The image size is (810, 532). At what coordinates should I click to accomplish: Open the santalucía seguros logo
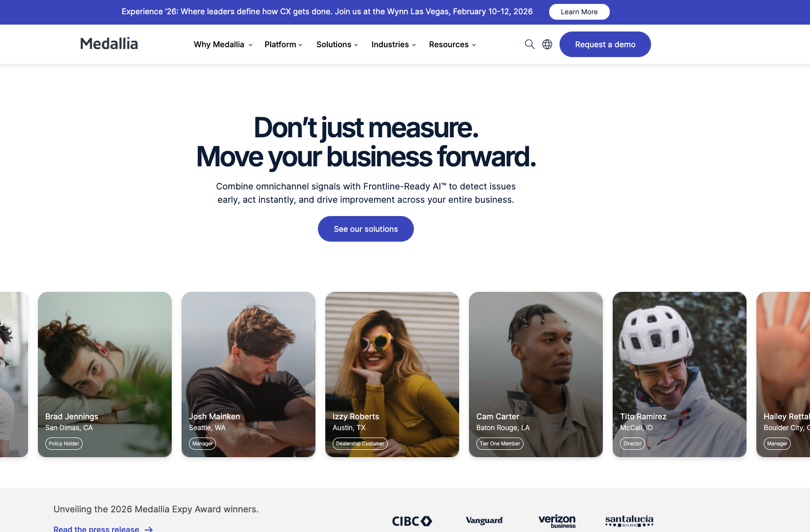tap(629, 521)
